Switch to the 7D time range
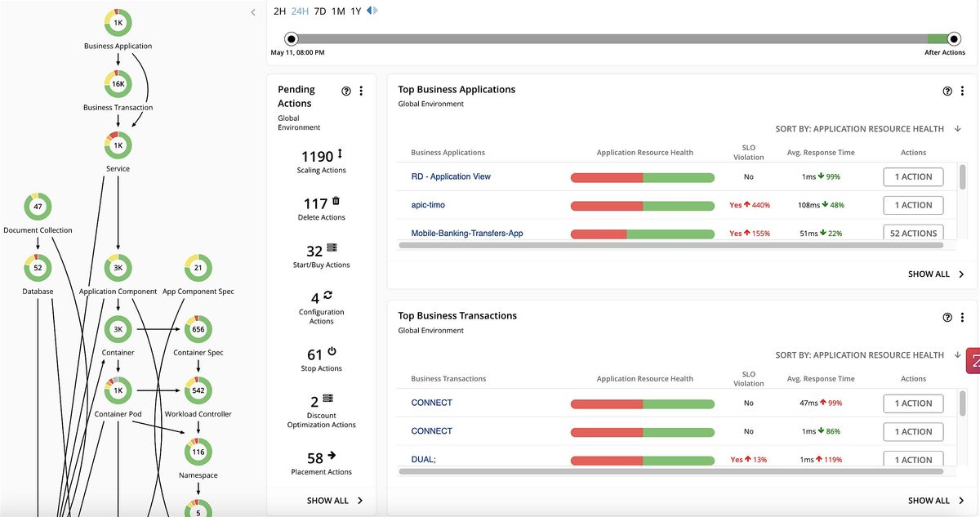The height and width of the screenshot is (517, 980). click(320, 11)
